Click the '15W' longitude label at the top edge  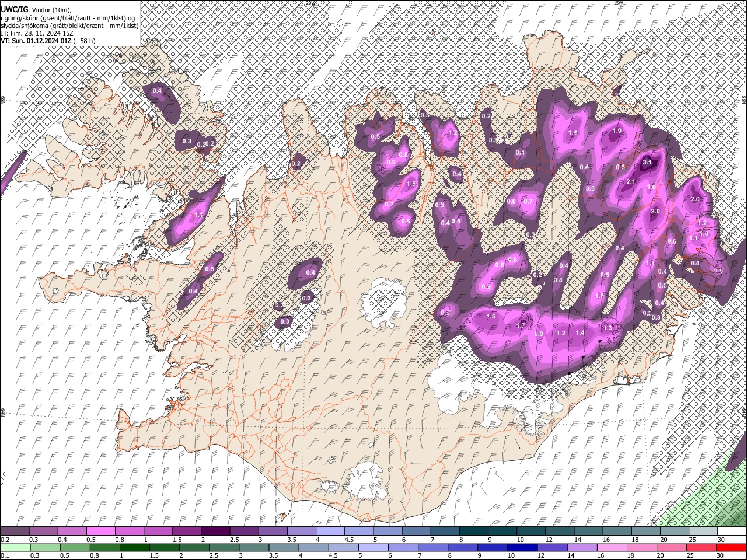[x=618, y=3]
